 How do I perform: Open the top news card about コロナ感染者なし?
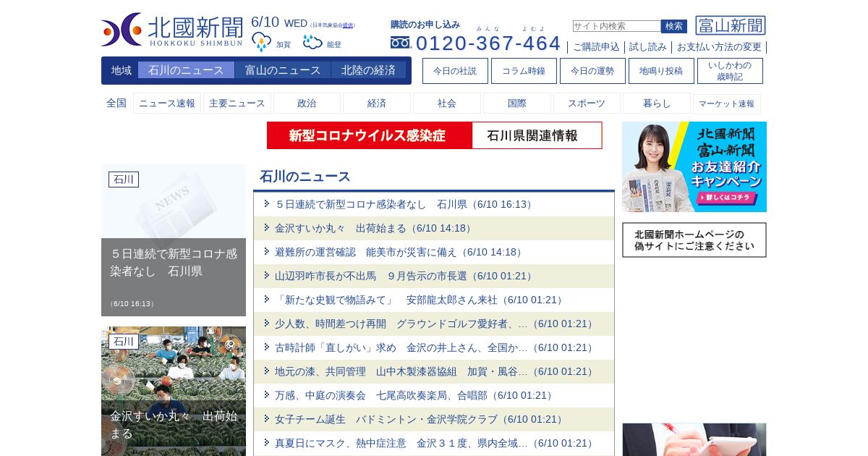(x=174, y=240)
